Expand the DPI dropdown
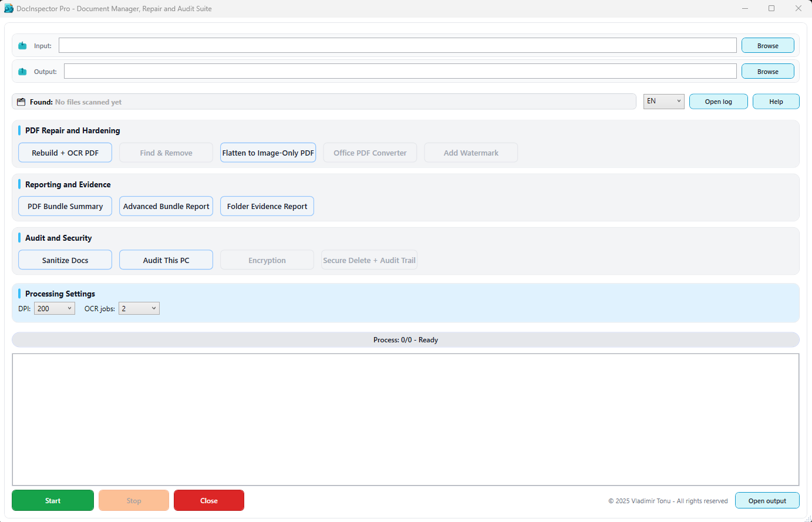This screenshot has width=812, height=522. click(x=54, y=308)
